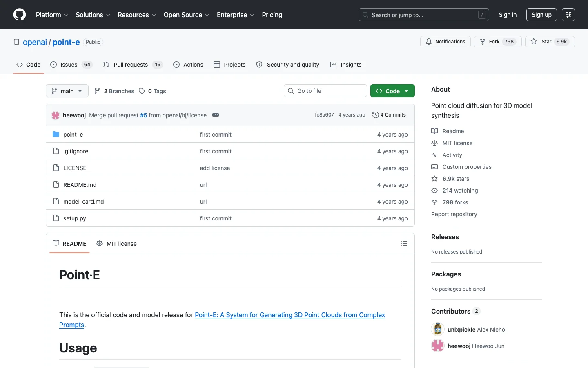Click the tag icon next to 0 Tags
This screenshot has height=368, width=588.
coord(142,91)
